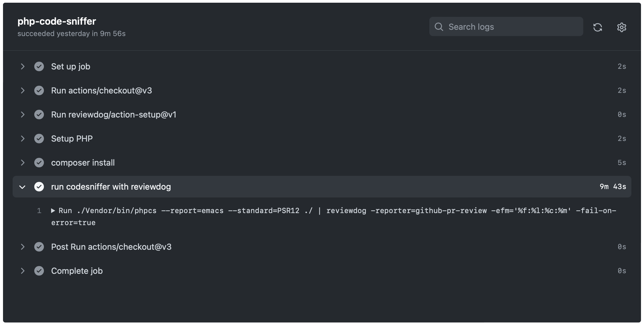Select line number 1 in the log

(39, 210)
